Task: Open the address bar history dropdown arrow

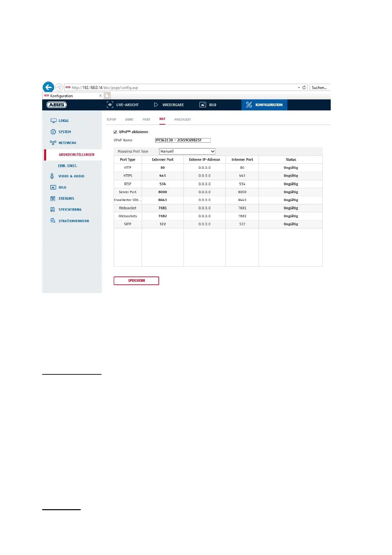Action: click(299, 88)
